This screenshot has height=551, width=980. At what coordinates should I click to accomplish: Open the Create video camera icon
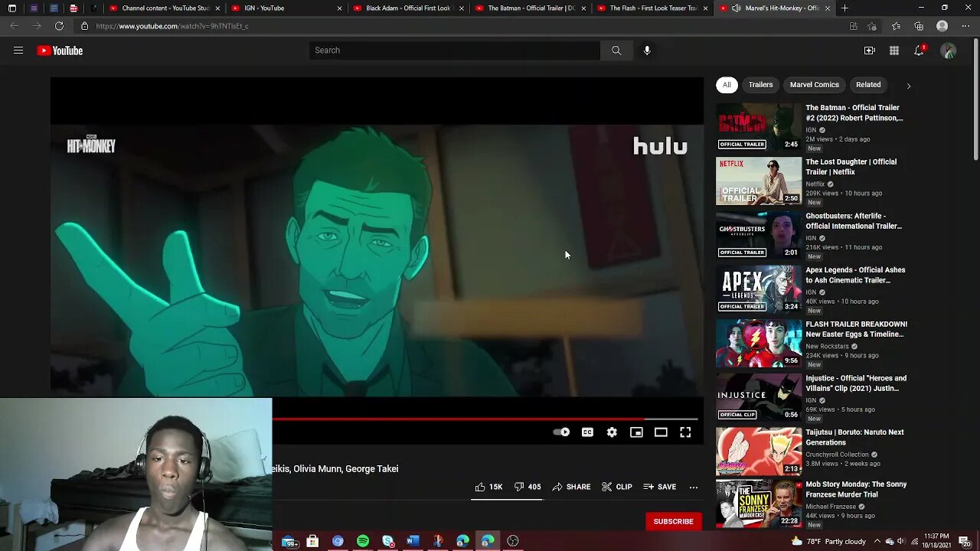pyautogui.click(x=870, y=51)
